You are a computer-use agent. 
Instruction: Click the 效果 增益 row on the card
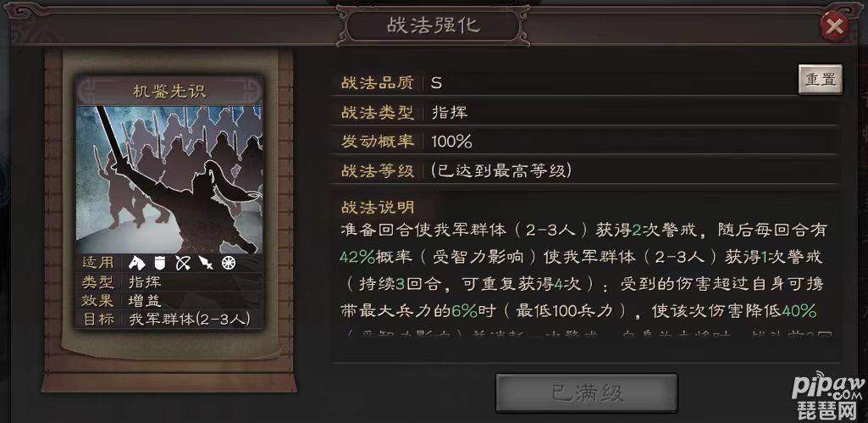click(x=169, y=300)
